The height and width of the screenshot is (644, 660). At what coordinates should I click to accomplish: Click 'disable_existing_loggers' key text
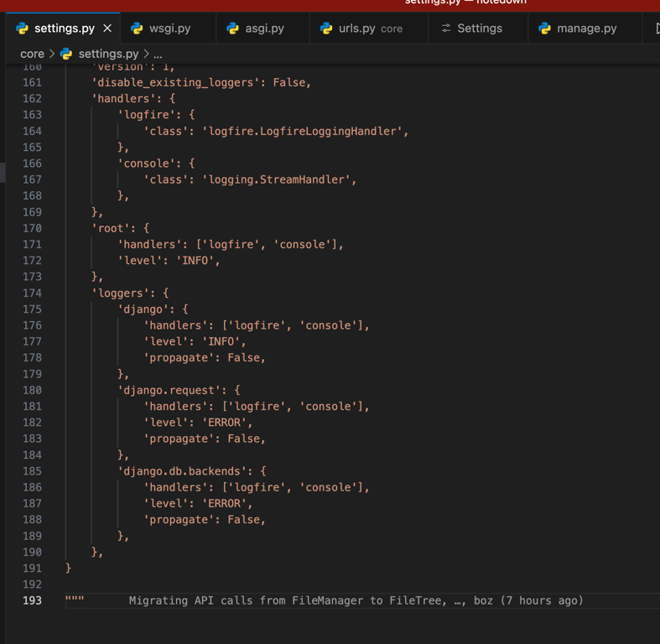point(175,82)
